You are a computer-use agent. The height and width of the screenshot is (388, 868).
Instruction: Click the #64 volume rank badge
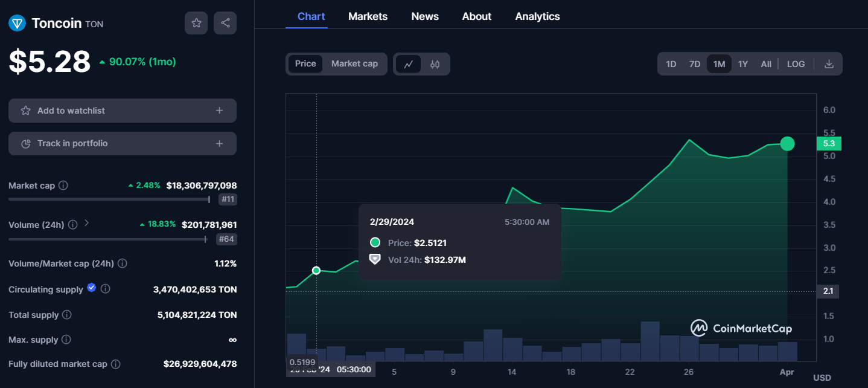click(x=226, y=239)
